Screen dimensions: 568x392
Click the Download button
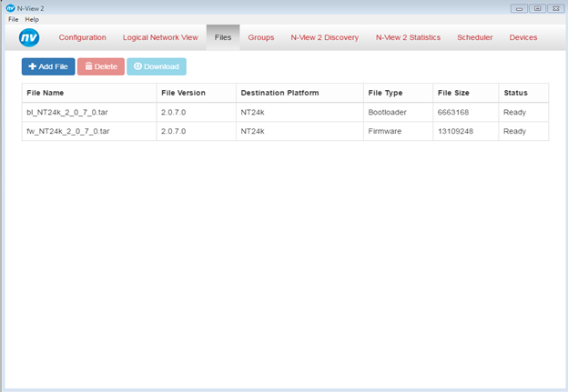tap(157, 66)
